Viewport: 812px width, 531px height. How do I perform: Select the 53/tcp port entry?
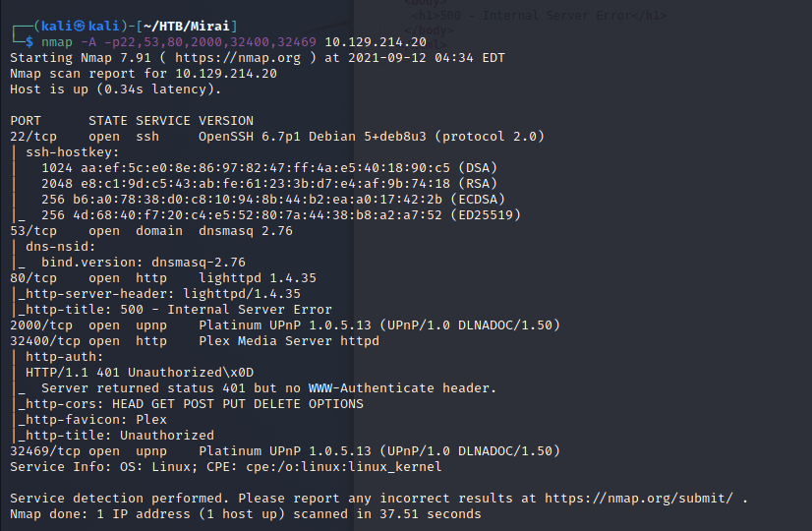pyautogui.click(x=29, y=231)
